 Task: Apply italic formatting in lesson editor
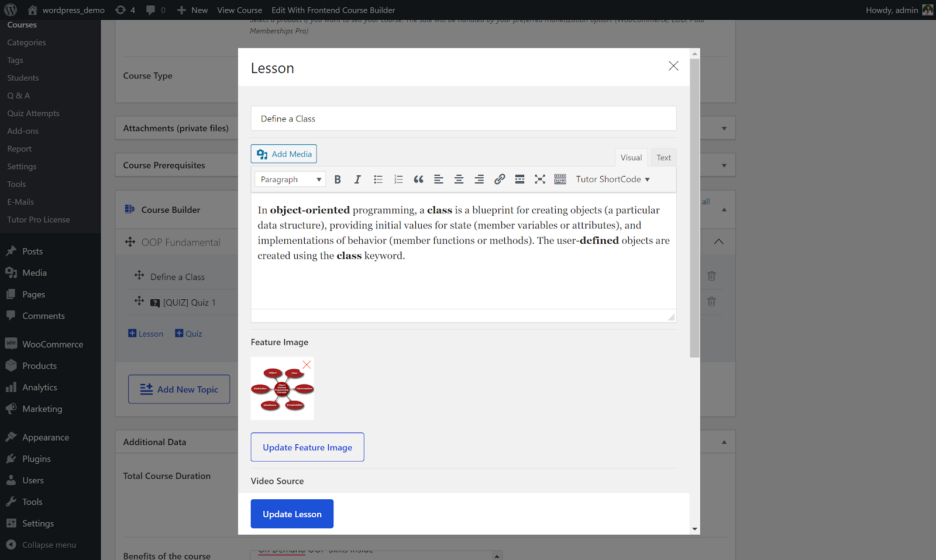(357, 179)
